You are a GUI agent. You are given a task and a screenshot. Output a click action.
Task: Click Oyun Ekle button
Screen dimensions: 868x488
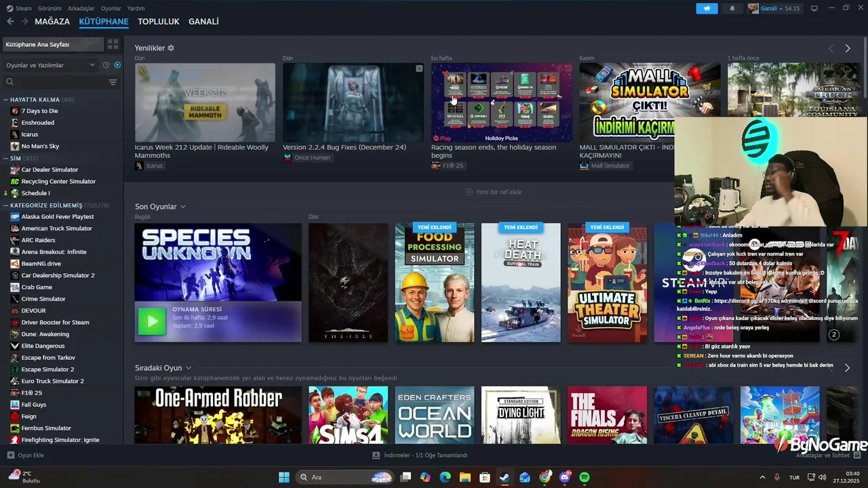26,455
